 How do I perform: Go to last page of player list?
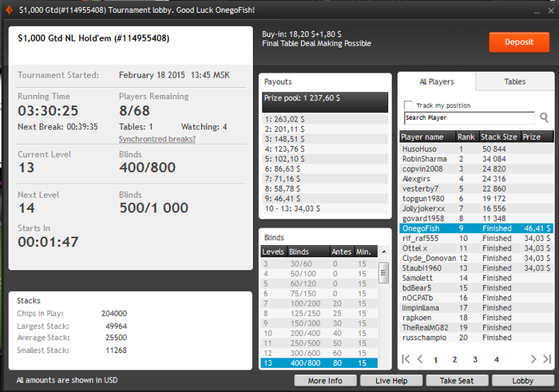click(x=547, y=358)
